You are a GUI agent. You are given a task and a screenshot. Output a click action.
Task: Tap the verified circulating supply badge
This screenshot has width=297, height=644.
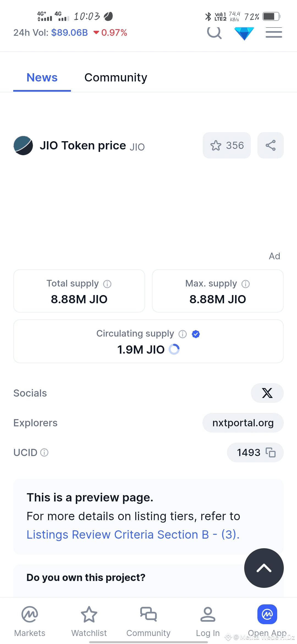point(196,334)
